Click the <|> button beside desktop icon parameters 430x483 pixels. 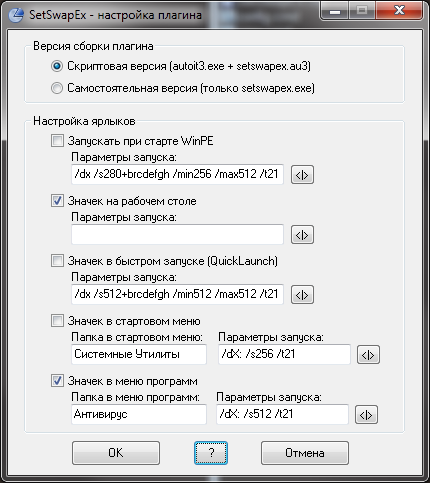coord(302,235)
